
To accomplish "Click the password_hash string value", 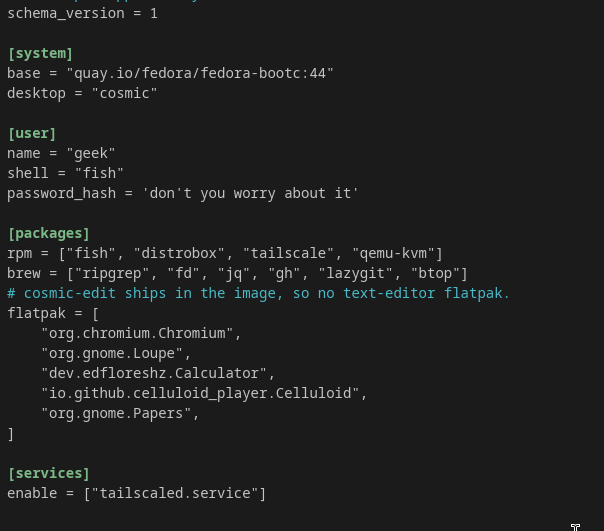I will pyautogui.click(x=250, y=193).
